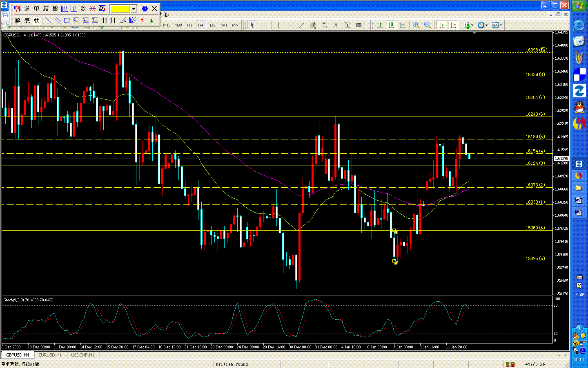Viewport: 588px width, 368px height.
Task: Click the 影 button in floating toolbar
Action: point(55,9)
